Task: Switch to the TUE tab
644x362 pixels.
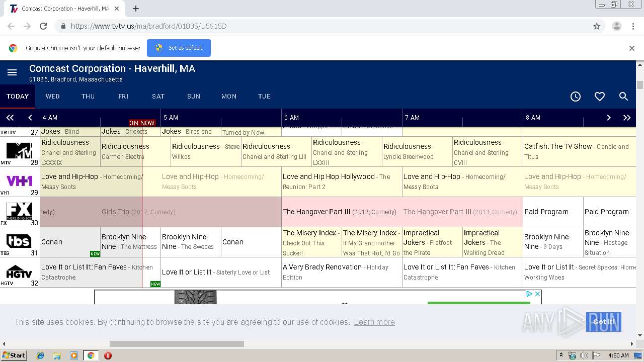Action: (264, 97)
